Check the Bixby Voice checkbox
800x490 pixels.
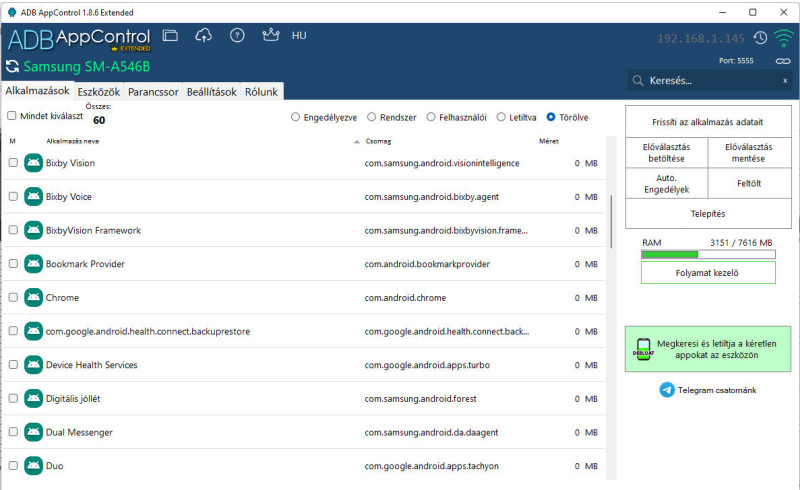click(13, 197)
